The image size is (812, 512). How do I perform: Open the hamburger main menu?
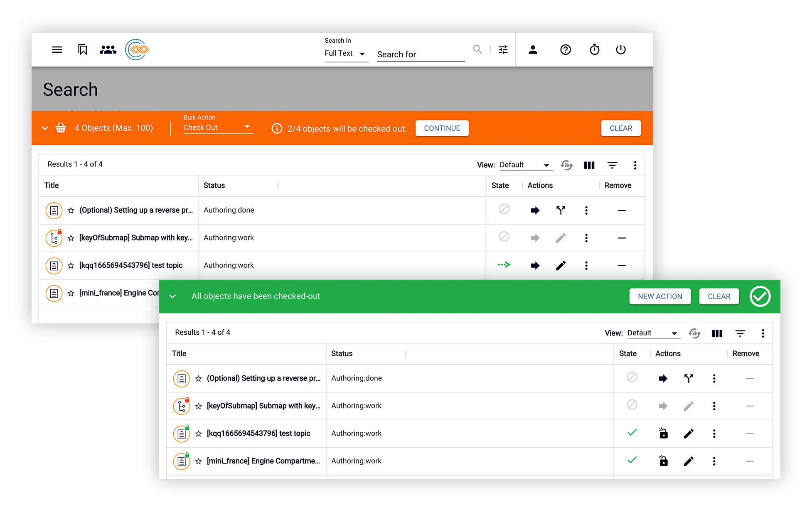tap(57, 50)
